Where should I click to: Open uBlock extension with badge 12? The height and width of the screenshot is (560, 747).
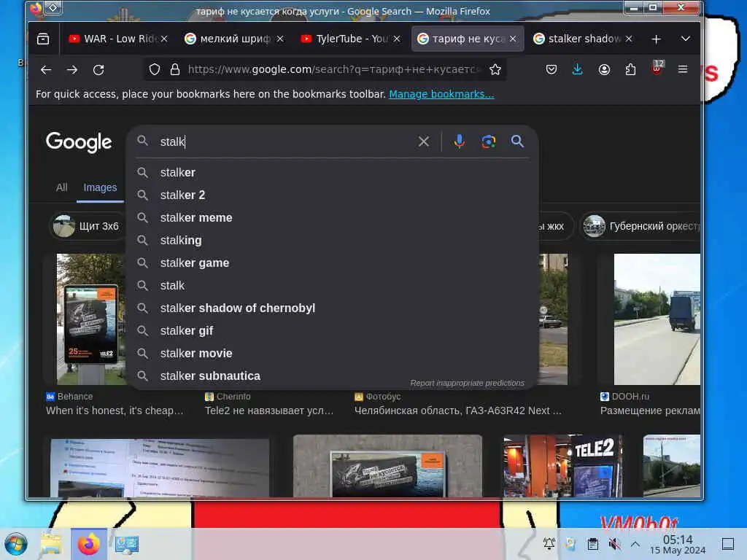coord(657,69)
